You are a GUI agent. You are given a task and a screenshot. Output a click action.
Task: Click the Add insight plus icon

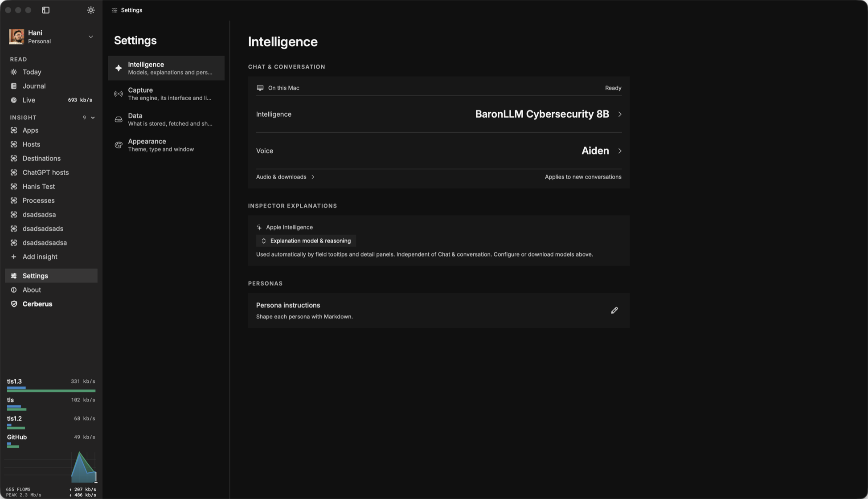point(14,257)
